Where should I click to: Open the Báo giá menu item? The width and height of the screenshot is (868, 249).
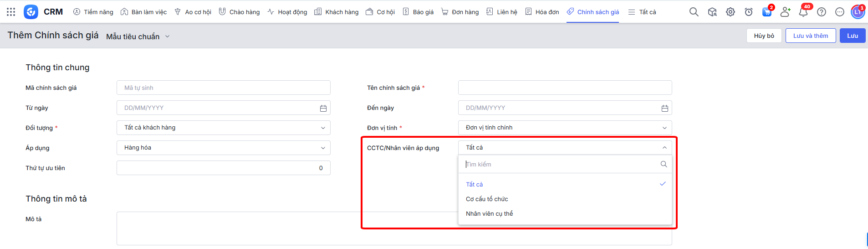[418, 12]
